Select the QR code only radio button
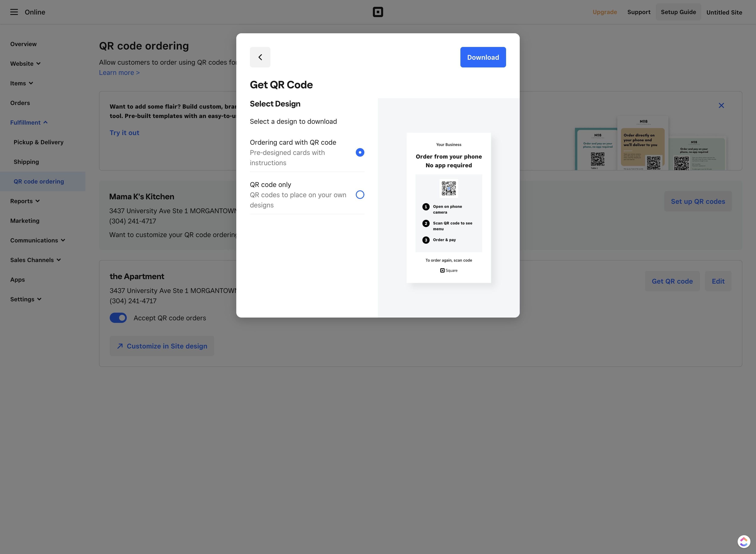Viewport: 756px width, 554px height. pos(360,195)
